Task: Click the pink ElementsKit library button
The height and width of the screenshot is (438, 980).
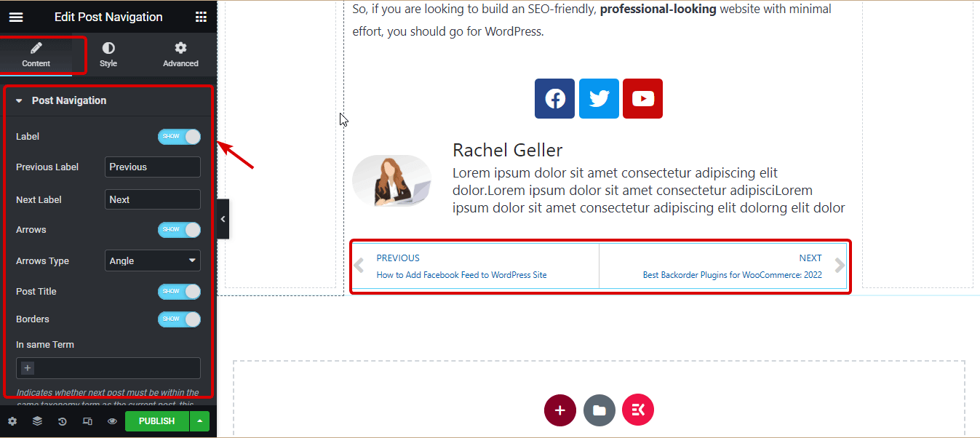Action: pos(638,410)
